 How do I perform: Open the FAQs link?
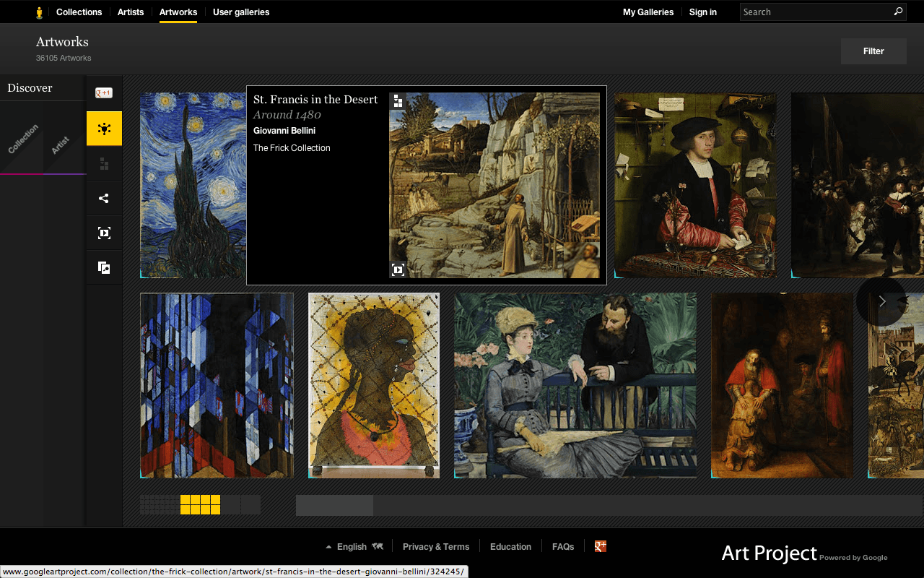click(563, 547)
